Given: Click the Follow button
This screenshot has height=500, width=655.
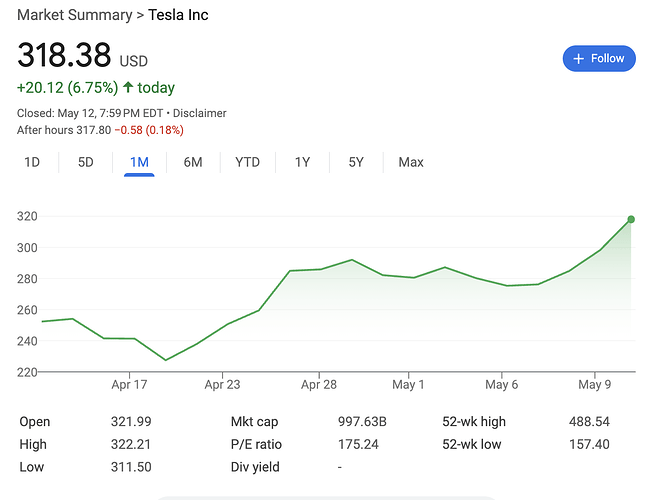Looking at the screenshot, I should coord(600,58).
